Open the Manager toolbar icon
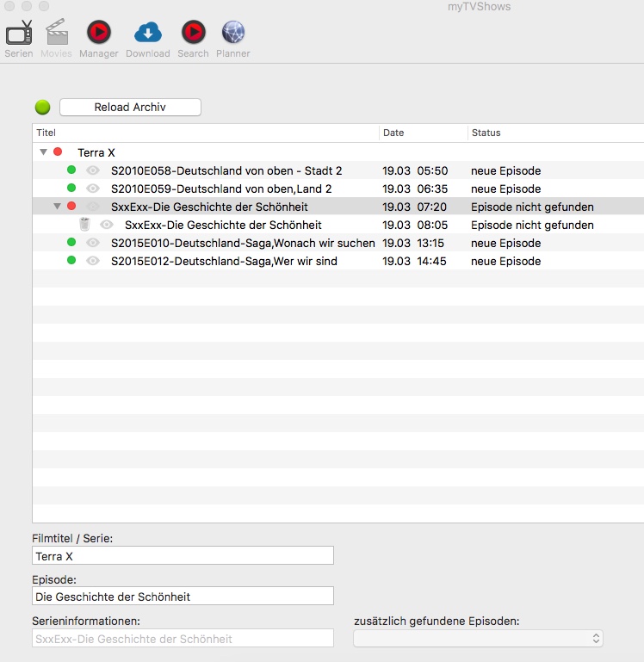 98,34
